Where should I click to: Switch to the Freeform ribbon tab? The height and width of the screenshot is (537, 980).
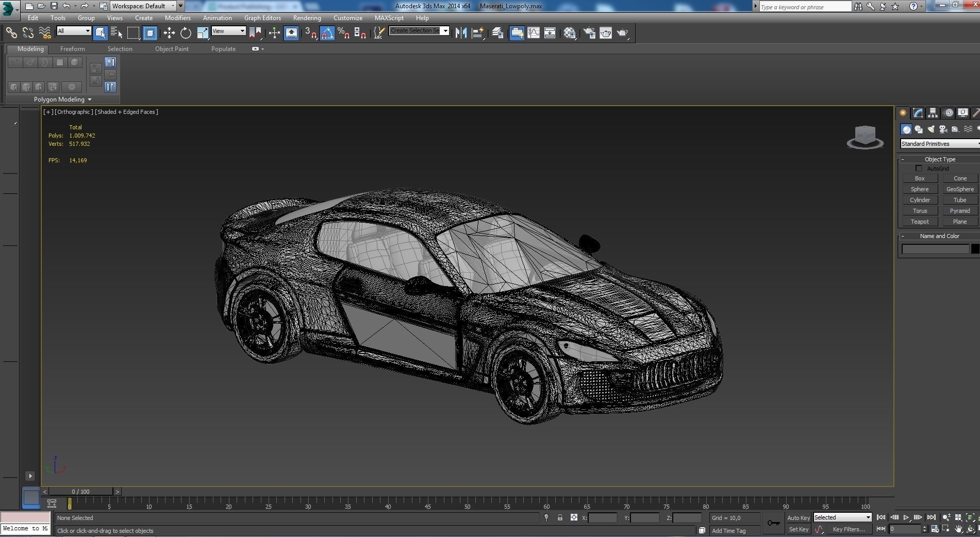pos(72,49)
